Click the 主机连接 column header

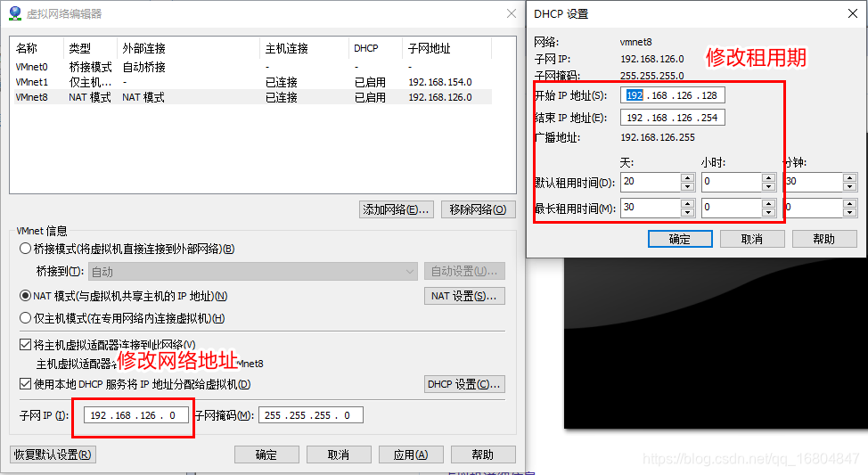pos(304,48)
